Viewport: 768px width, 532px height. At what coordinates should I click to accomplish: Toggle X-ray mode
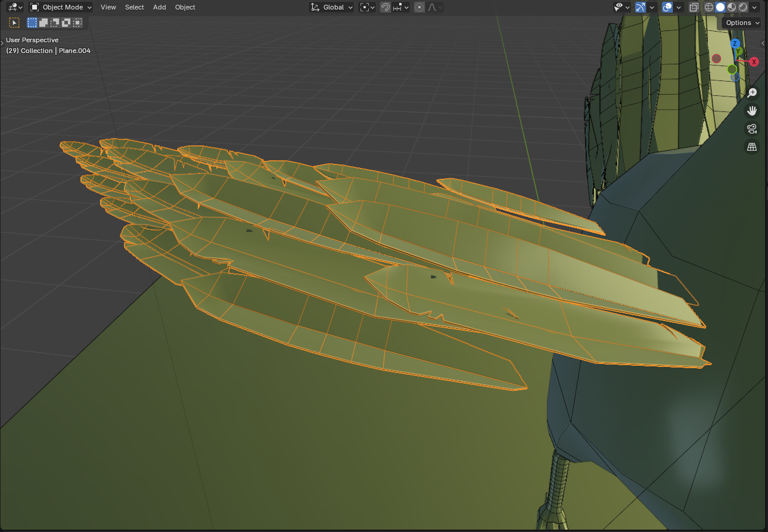point(694,7)
